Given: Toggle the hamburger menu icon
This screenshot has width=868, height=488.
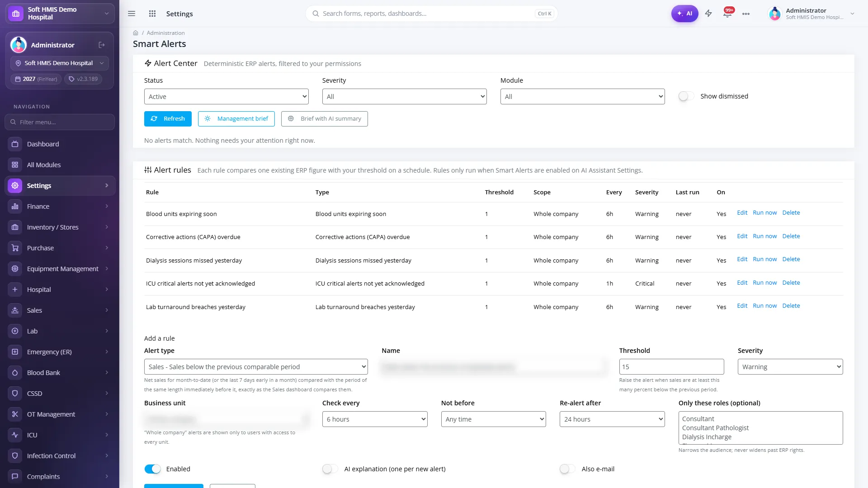Looking at the screenshot, I should (132, 14).
